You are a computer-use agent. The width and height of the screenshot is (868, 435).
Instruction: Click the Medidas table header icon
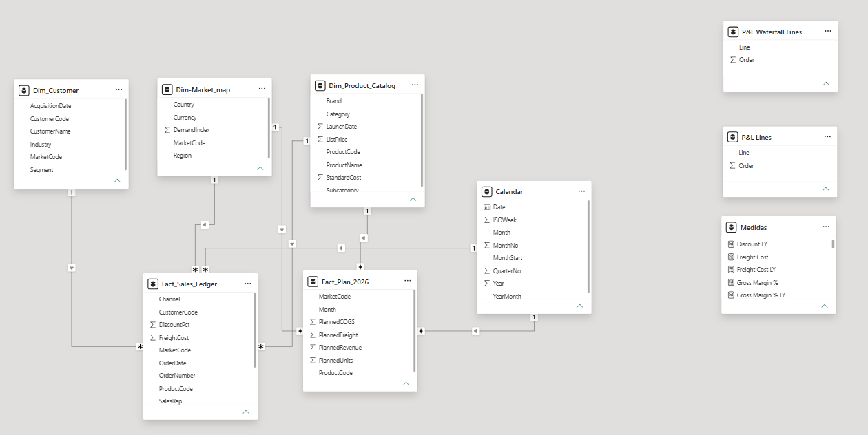coord(731,227)
